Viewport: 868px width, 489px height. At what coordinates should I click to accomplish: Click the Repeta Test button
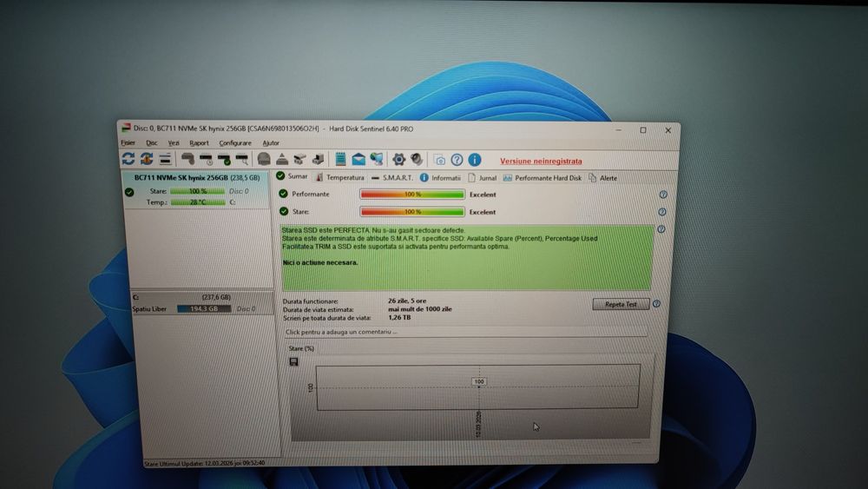tap(621, 304)
